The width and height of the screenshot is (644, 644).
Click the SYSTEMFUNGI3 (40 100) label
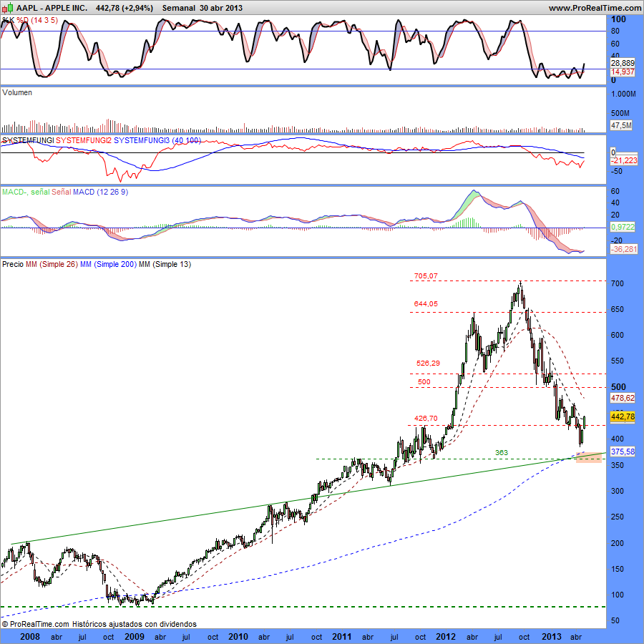pos(157,140)
